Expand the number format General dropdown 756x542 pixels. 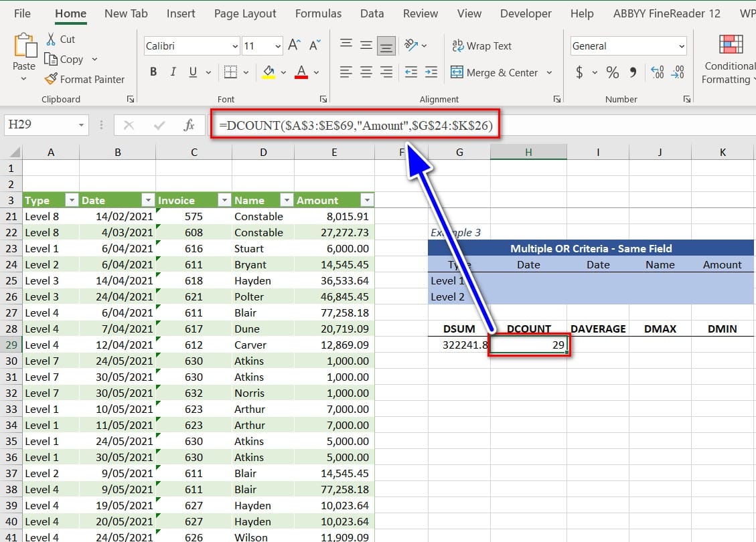(x=682, y=46)
